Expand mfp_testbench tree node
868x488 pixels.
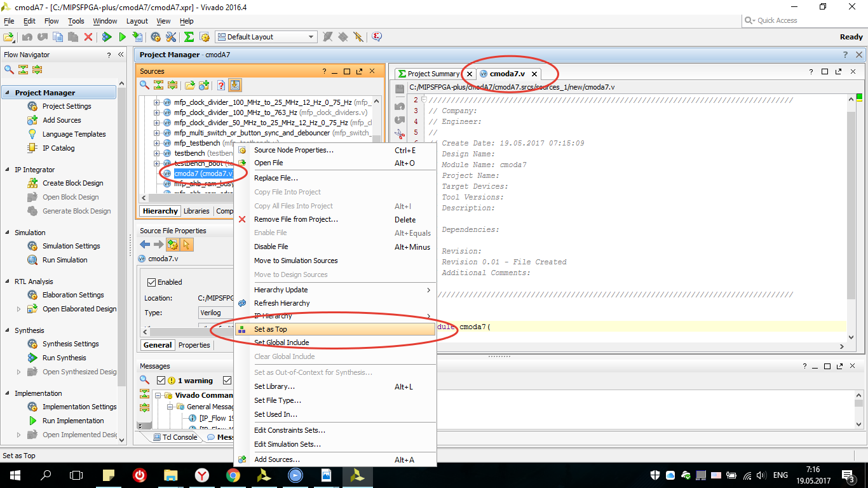(157, 143)
